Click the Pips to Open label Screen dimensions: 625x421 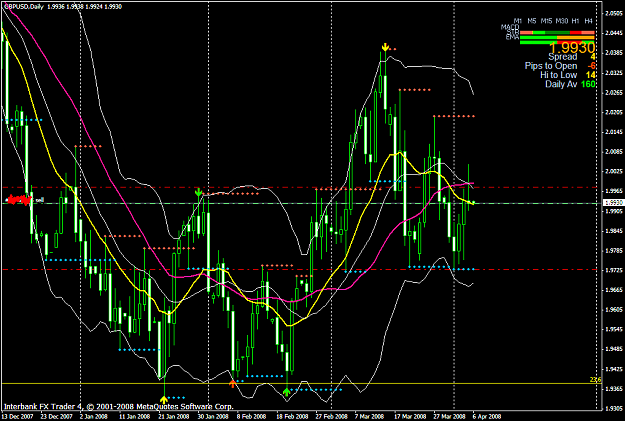click(x=551, y=66)
